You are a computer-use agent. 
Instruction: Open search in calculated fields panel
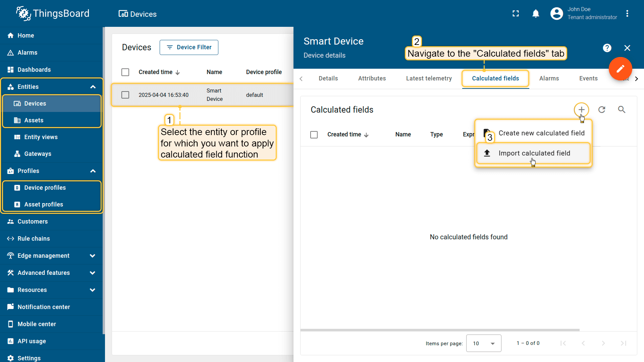622,110
